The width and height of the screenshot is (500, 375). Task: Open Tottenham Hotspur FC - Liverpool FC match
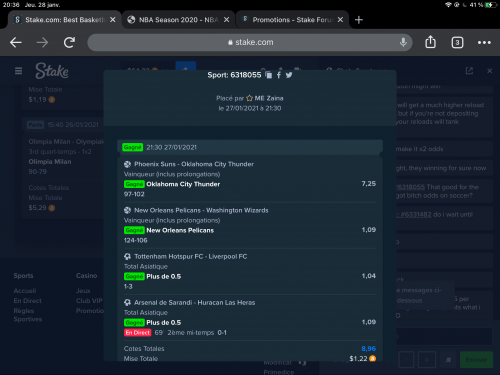point(191,256)
